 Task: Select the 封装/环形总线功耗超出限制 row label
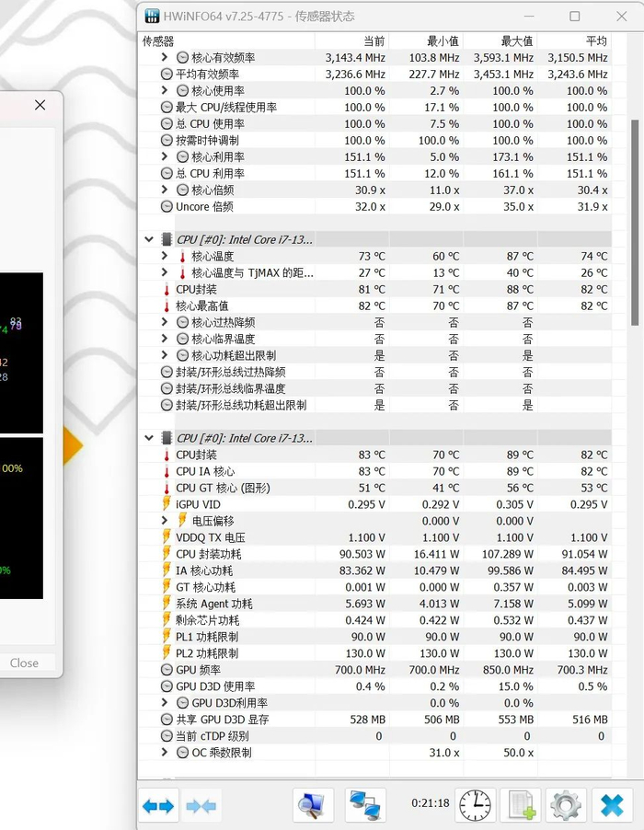point(241,406)
